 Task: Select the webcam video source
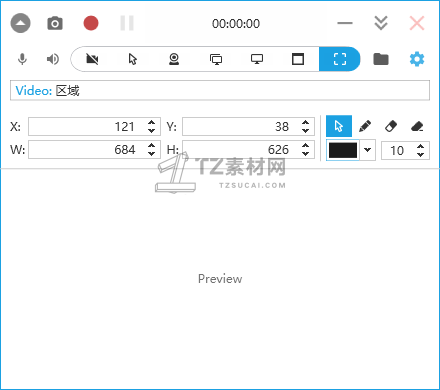pos(174,59)
